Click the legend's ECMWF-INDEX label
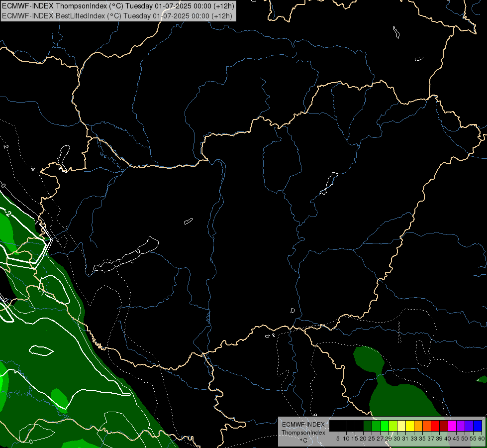Viewport: 487px width, 448px height. tap(303, 425)
